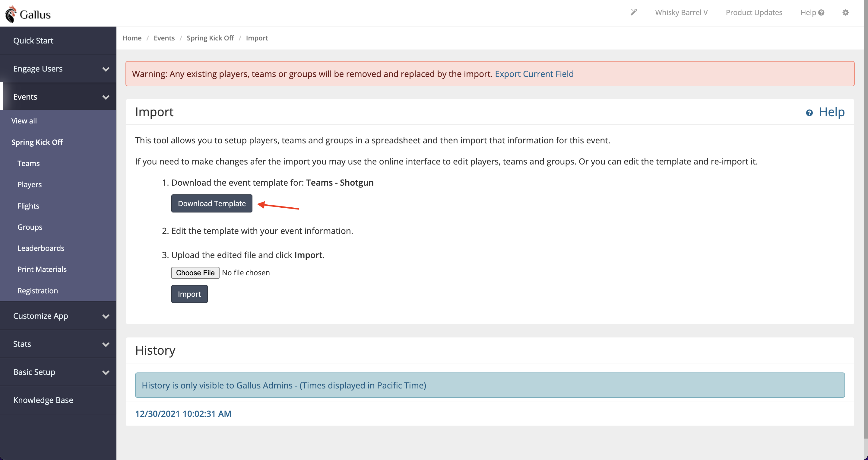868x460 pixels.
Task: Go to Events breadcrumb
Action: coord(164,38)
